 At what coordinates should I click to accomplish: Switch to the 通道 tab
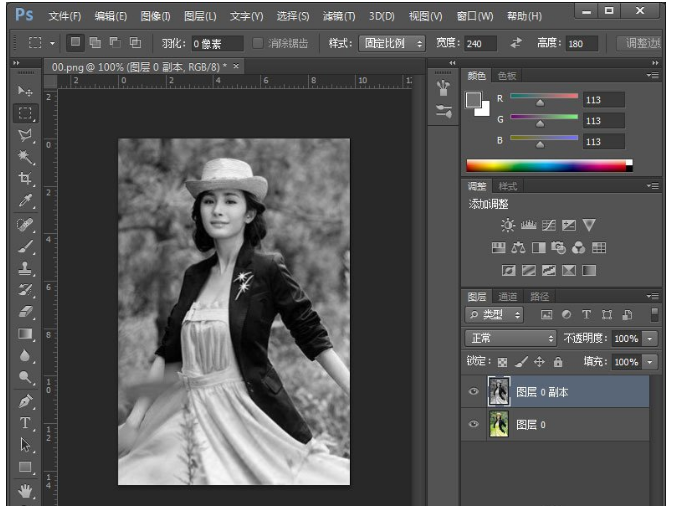tap(508, 297)
